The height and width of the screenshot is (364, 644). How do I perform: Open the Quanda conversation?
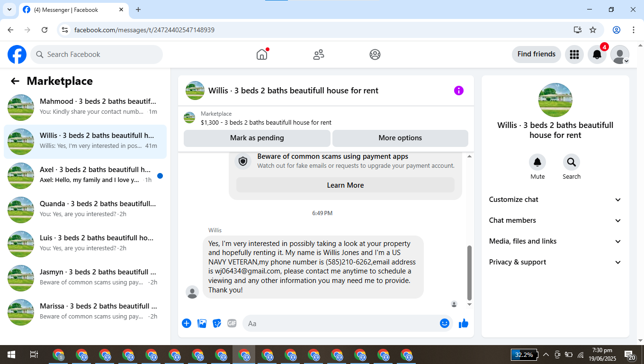pyautogui.click(x=85, y=210)
